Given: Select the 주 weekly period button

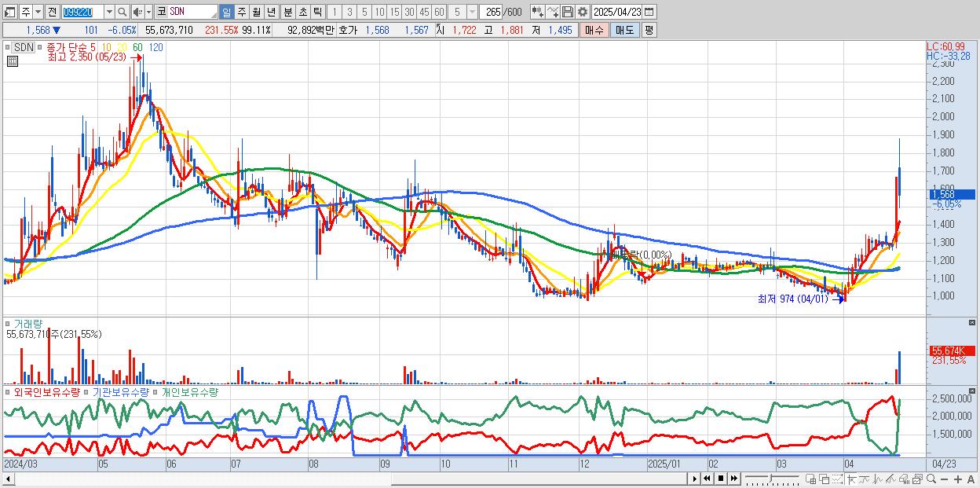Looking at the screenshot, I should 241,12.
